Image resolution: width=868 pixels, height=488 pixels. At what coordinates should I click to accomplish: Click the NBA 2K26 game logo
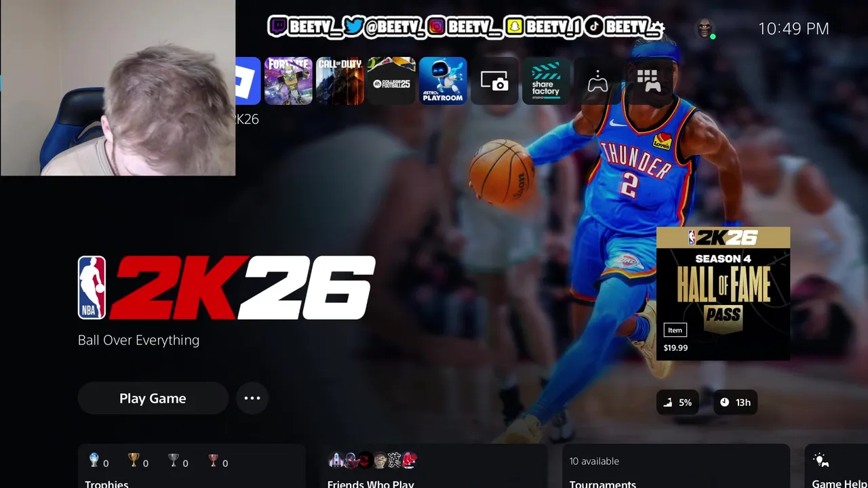(x=226, y=287)
